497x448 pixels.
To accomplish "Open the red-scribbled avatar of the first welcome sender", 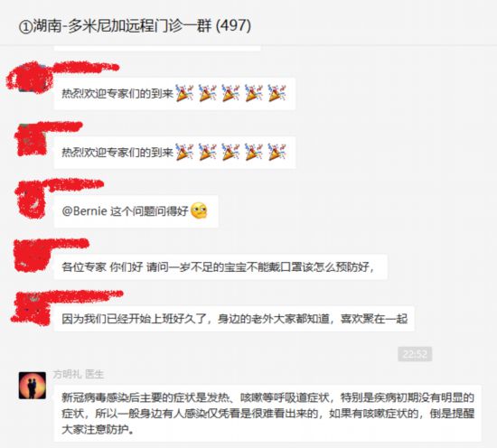I will pyautogui.click(x=30, y=78).
